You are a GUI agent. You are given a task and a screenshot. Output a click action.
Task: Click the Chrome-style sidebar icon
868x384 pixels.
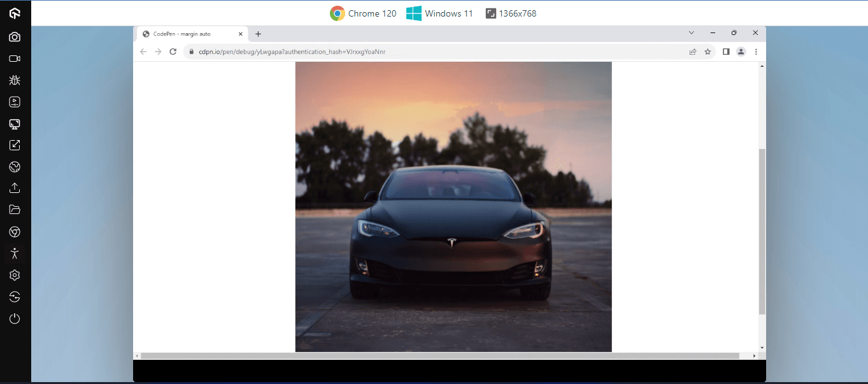coord(15,232)
